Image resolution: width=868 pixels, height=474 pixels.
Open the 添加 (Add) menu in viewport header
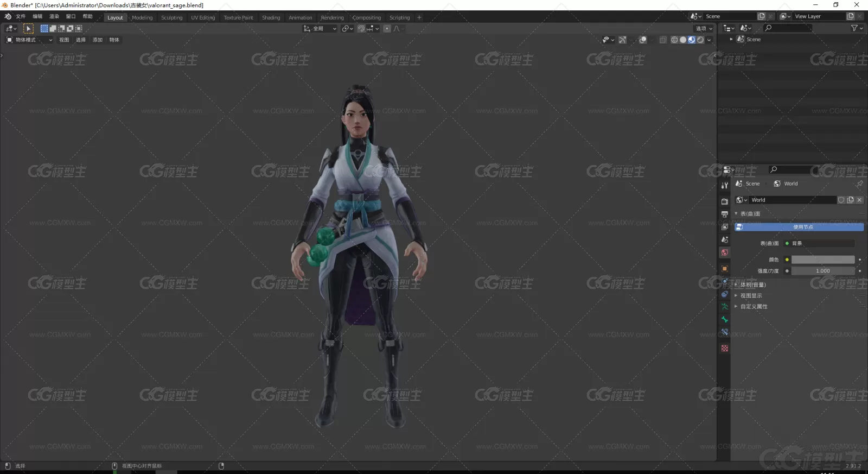pos(98,40)
